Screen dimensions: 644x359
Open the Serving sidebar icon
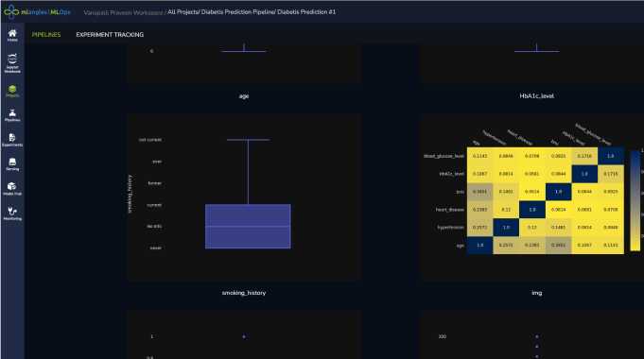point(12,164)
